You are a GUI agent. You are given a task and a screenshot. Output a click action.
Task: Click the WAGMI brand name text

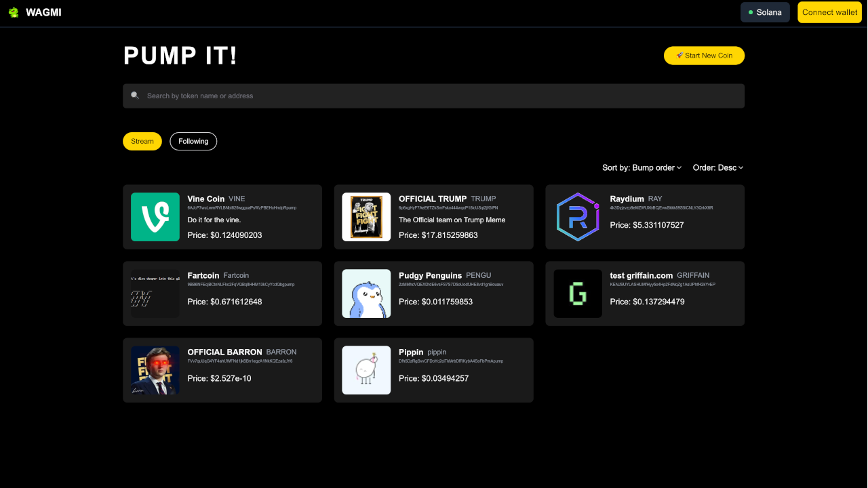pos(43,12)
